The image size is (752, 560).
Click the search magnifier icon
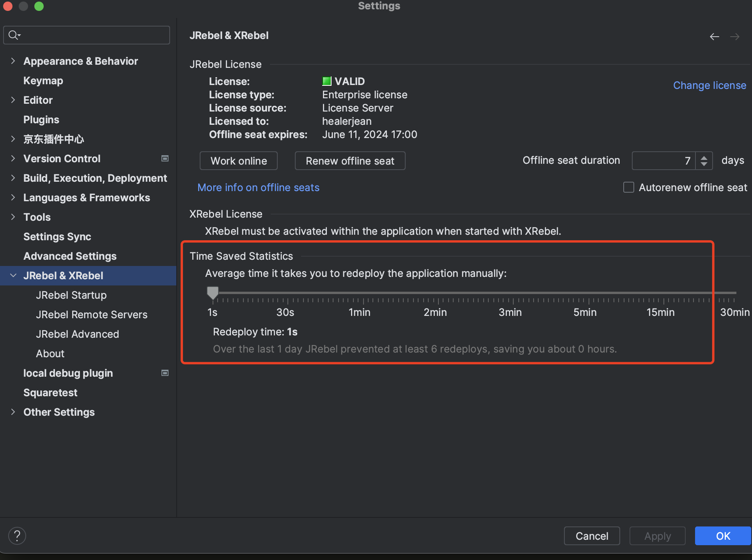click(14, 35)
